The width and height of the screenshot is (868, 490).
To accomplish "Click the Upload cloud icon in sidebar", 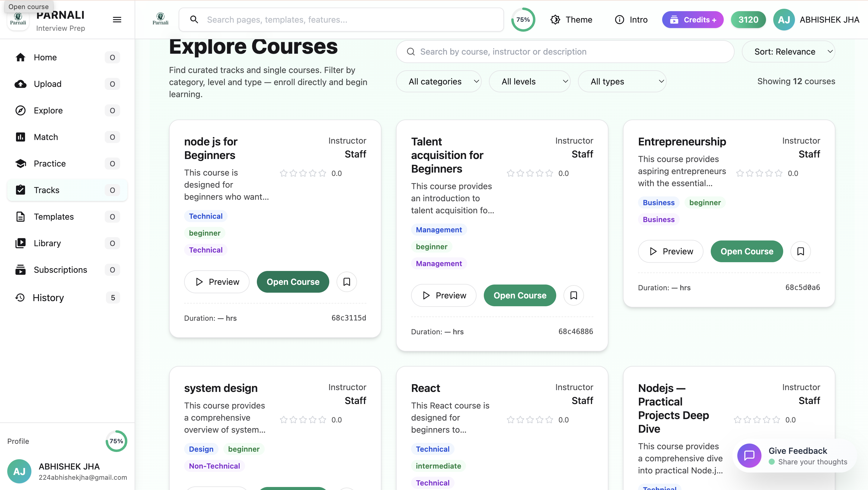I will (x=21, y=84).
